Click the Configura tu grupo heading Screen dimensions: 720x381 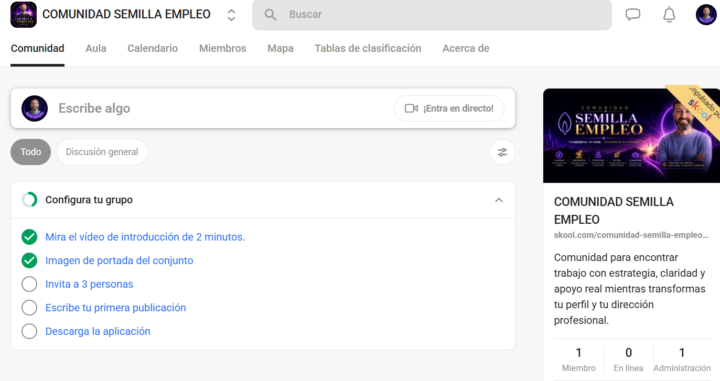click(x=89, y=200)
